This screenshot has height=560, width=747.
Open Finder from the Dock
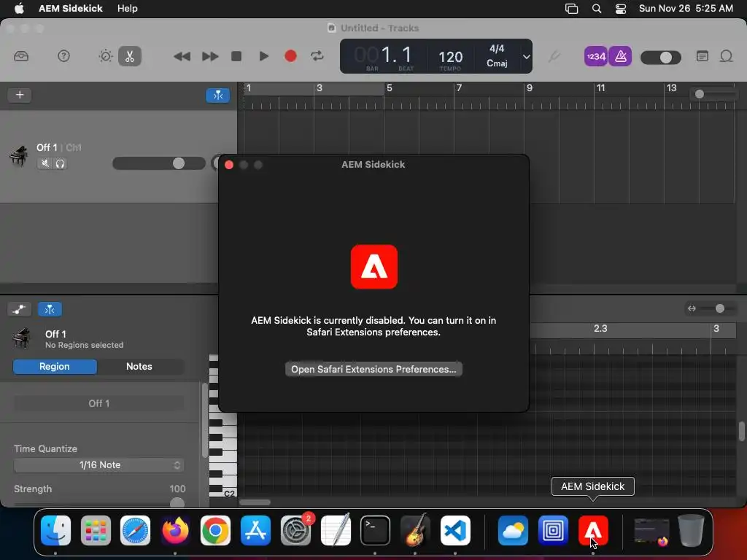pyautogui.click(x=55, y=531)
